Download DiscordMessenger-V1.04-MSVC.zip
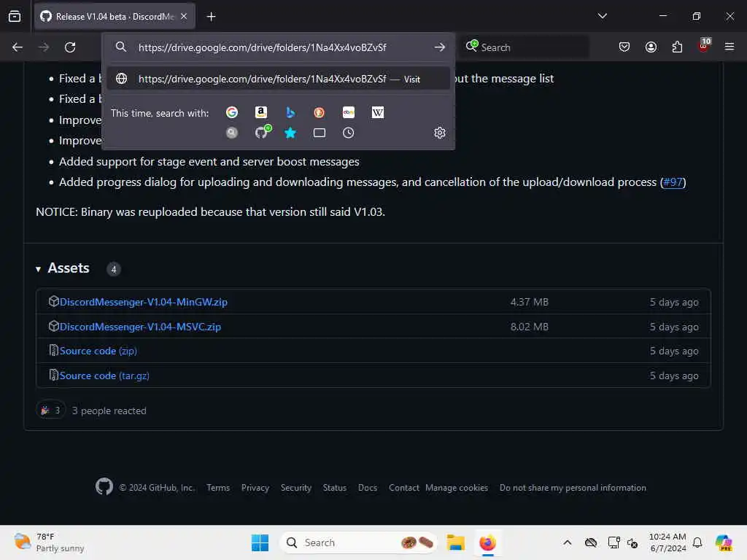 140,327
